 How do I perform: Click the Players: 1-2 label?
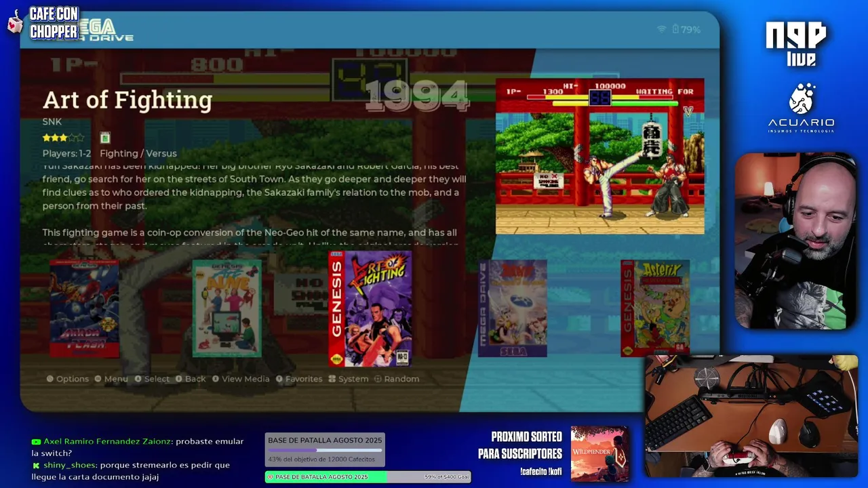[66, 154]
